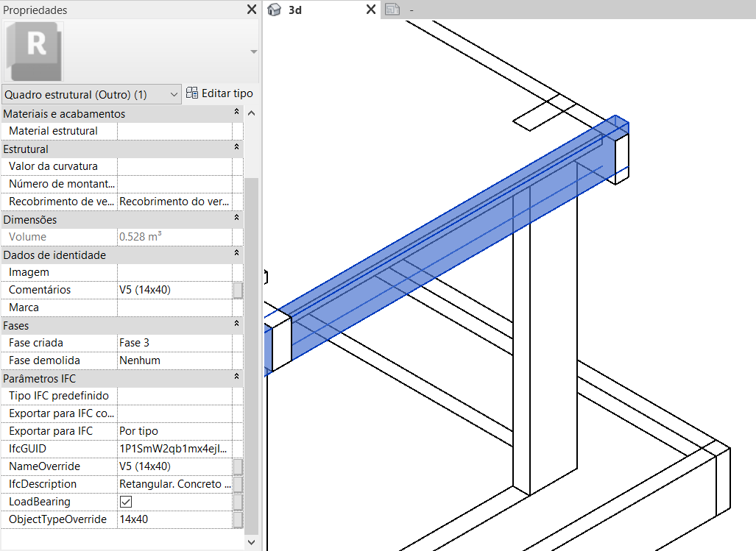The image size is (756, 551).
Task: Click the IfcGUID parameter label
Action: coord(27,449)
